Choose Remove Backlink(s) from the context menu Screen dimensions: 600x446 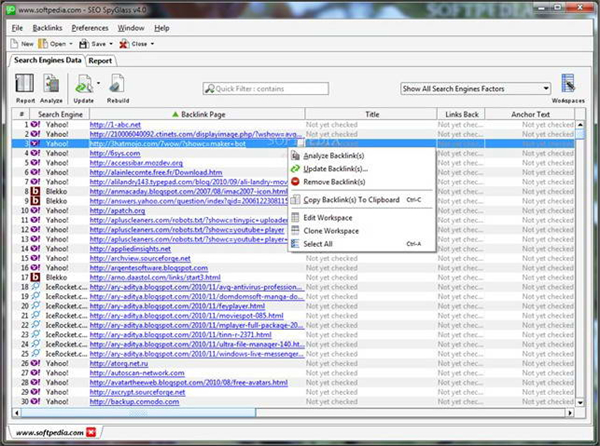(336, 182)
